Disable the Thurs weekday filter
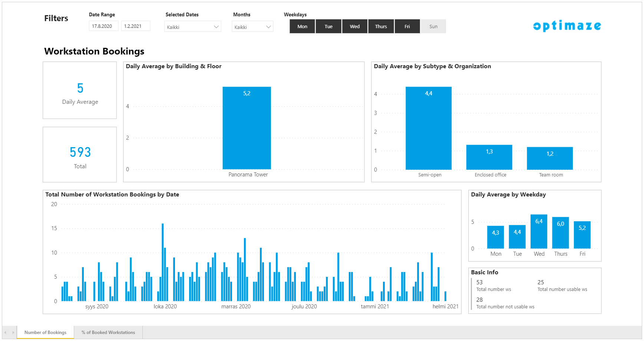 [x=381, y=27]
